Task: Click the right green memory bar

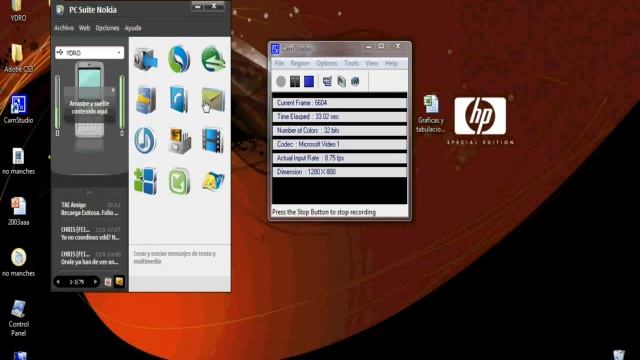Action: tap(122, 102)
